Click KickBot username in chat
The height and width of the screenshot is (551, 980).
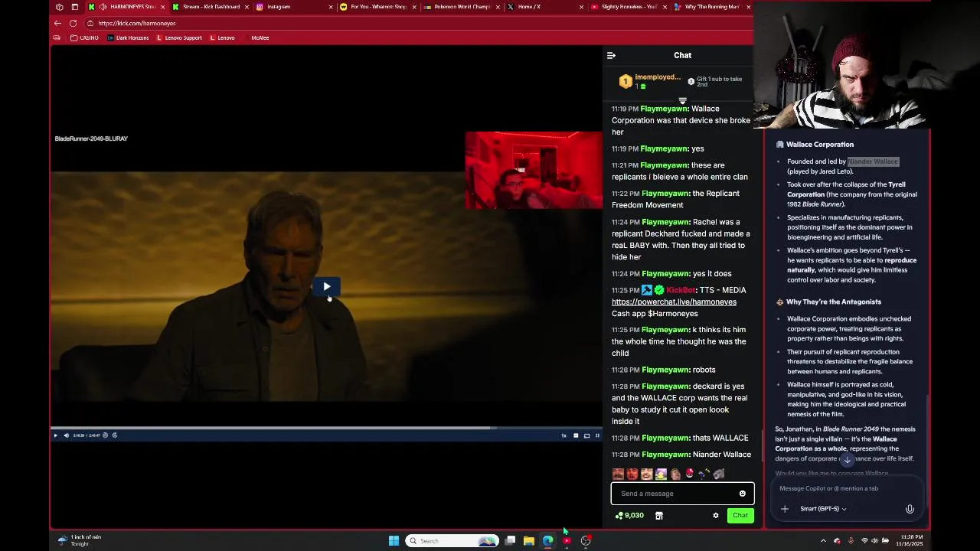tap(681, 290)
